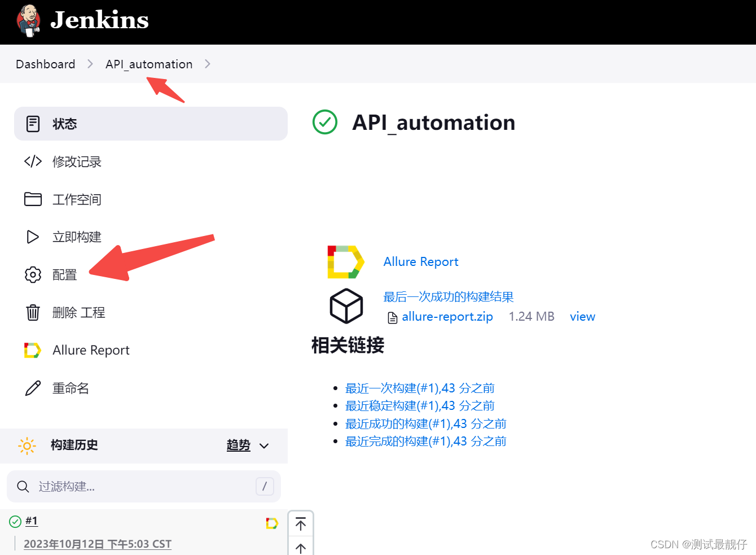Screen dimensions: 756x555
Task: Click the up arrow build history button
Action: (301, 548)
